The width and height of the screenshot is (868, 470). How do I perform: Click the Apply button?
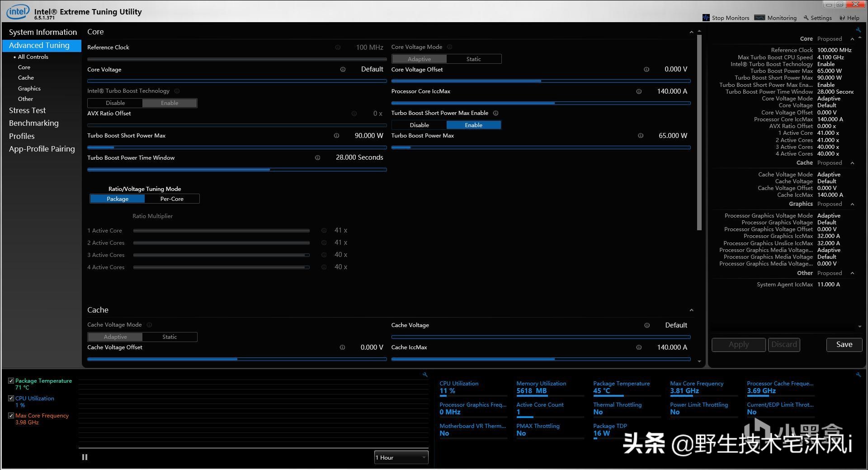click(739, 345)
